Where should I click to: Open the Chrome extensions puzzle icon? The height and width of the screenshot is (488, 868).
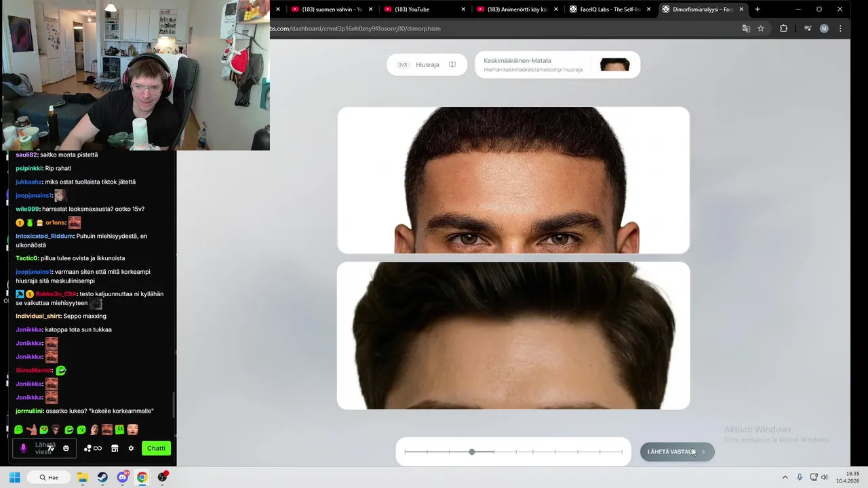pyautogui.click(x=784, y=28)
